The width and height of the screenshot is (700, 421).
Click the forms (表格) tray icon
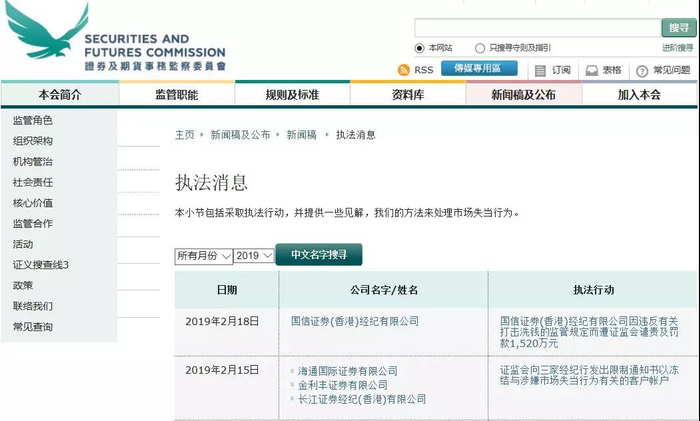pos(592,71)
